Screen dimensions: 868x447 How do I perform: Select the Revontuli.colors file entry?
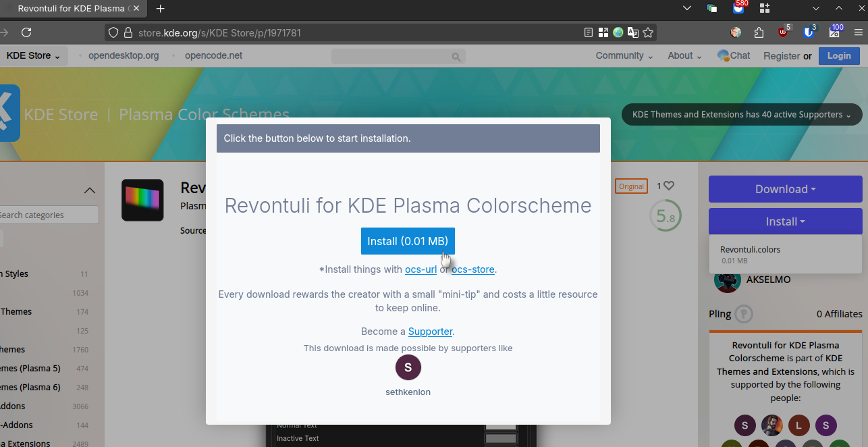click(786, 254)
